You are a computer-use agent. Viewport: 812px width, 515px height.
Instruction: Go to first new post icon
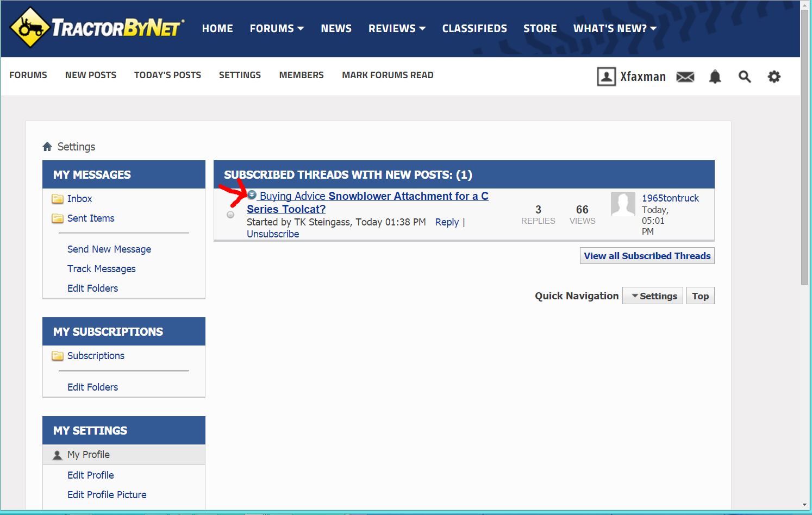click(252, 195)
